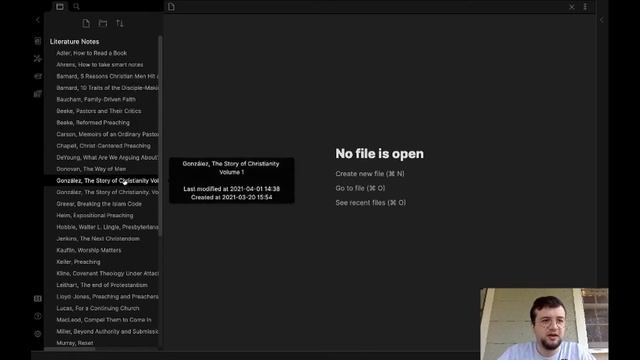Collapse the Literature Notes folder
The image size is (640, 360).
click(74, 42)
